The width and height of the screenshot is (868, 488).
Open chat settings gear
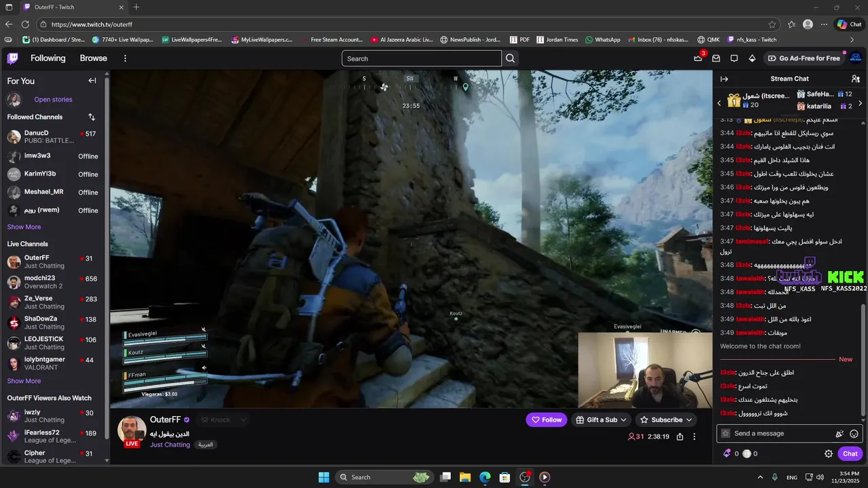(828, 453)
